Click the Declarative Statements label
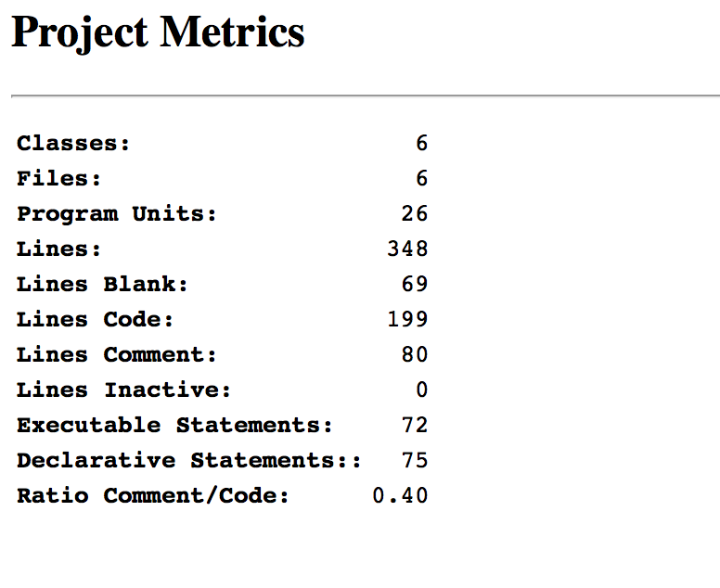 tap(188, 461)
